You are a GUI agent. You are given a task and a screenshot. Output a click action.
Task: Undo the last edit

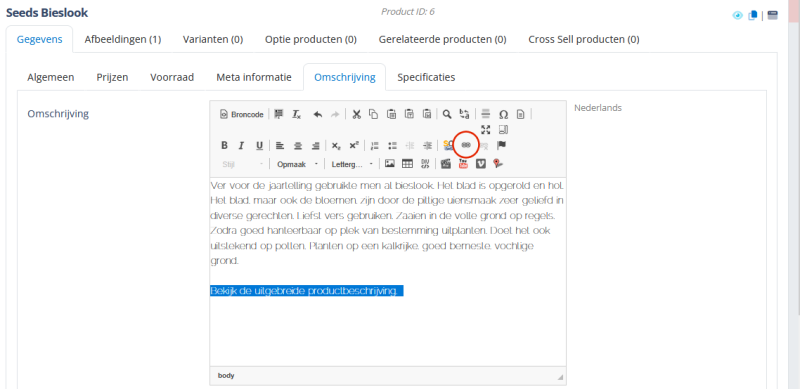(x=317, y=114)
